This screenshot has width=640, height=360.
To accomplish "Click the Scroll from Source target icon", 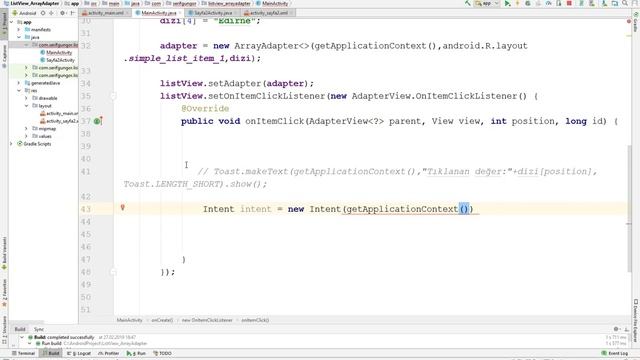I will [x=43, y=13].
